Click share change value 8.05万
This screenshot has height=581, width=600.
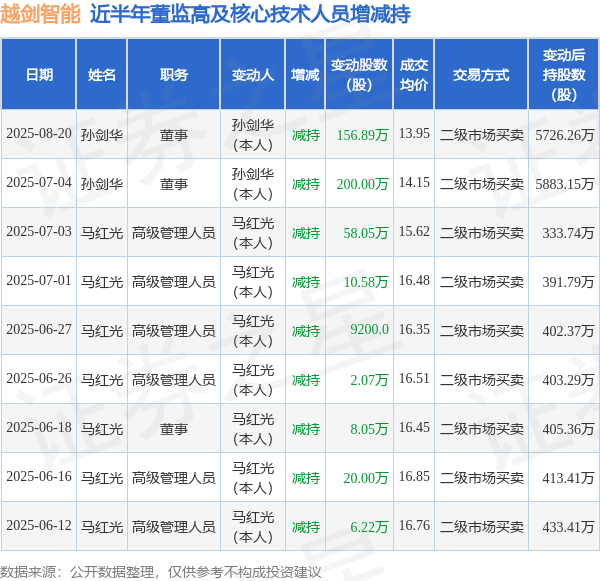coord(369,429)
